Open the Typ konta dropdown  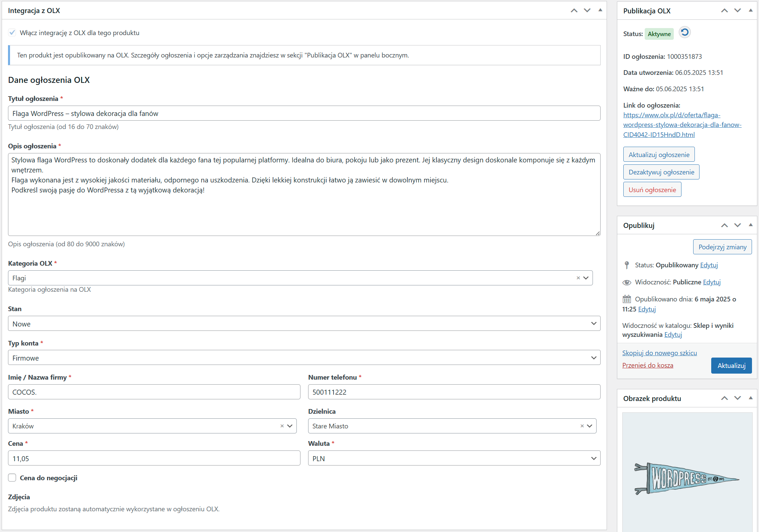[304, 358]
